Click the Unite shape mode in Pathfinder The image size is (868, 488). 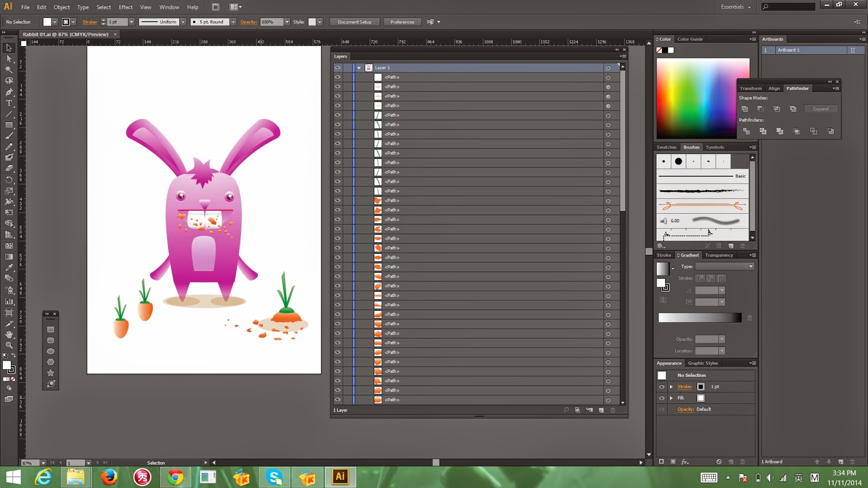[745, 108]
